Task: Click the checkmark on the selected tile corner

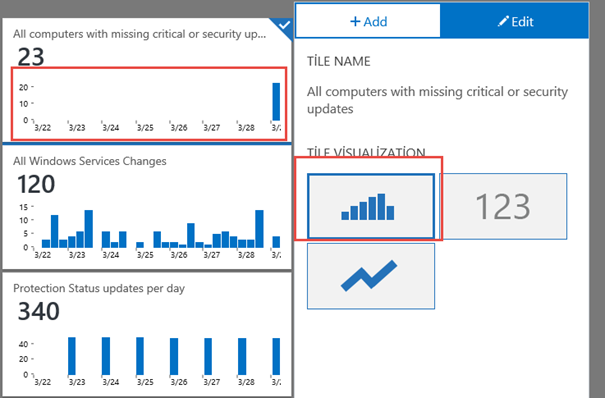Action: [284, 25]
